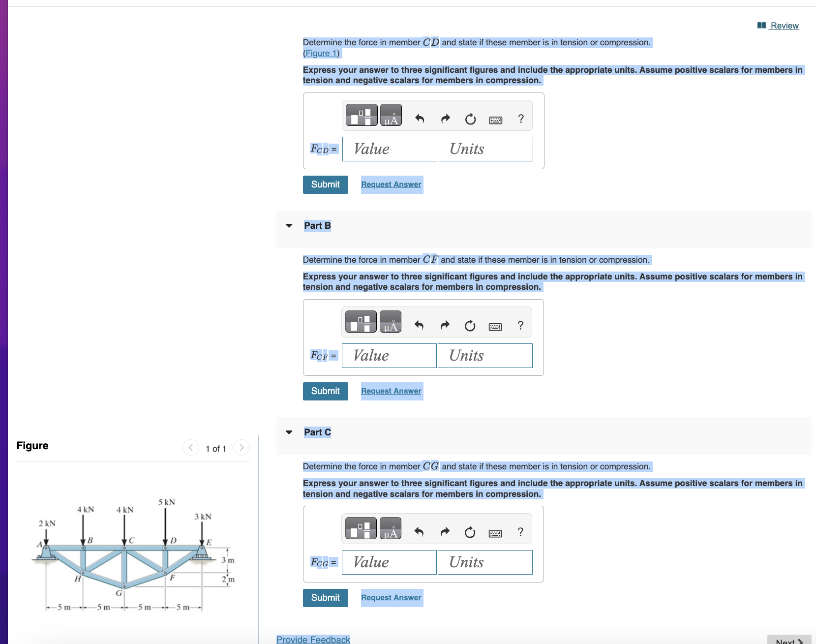Click the Provide Feedback link
This screenshot has height=644, width=816.
click(313, 639)
